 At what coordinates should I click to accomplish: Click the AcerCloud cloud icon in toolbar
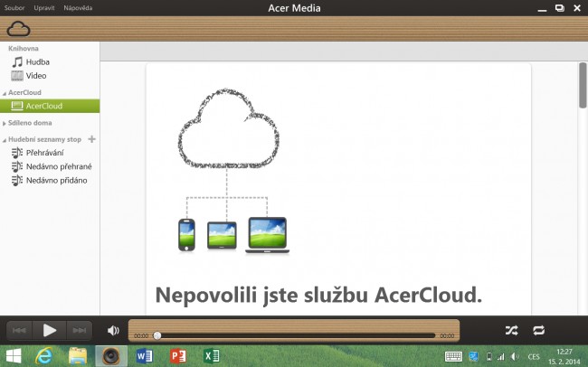(x=18, y=29)
